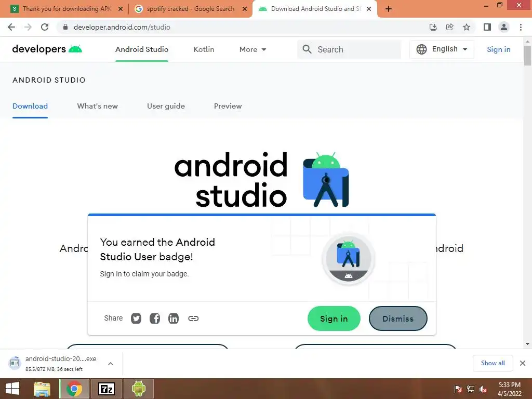Select the Download sub-tab
Viewport: 532px width, 399px height.
pos(30,106)
